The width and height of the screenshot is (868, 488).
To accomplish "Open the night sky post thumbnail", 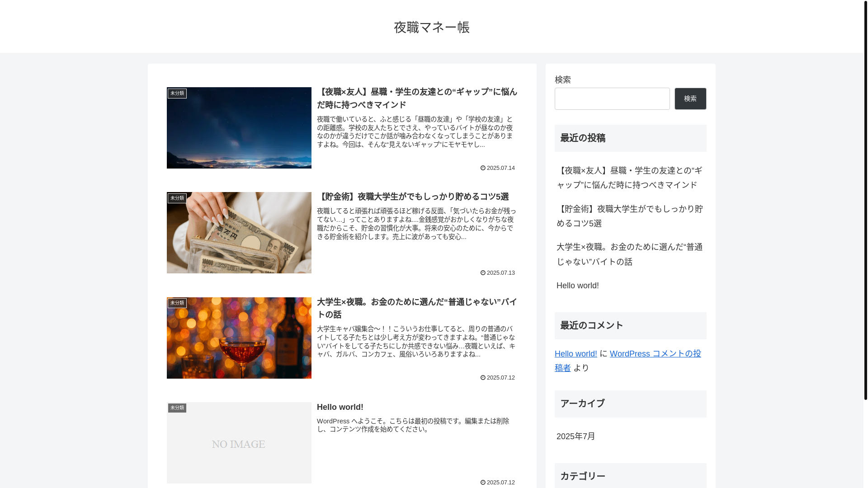I will pyautogui.click(x=239, y=128).
